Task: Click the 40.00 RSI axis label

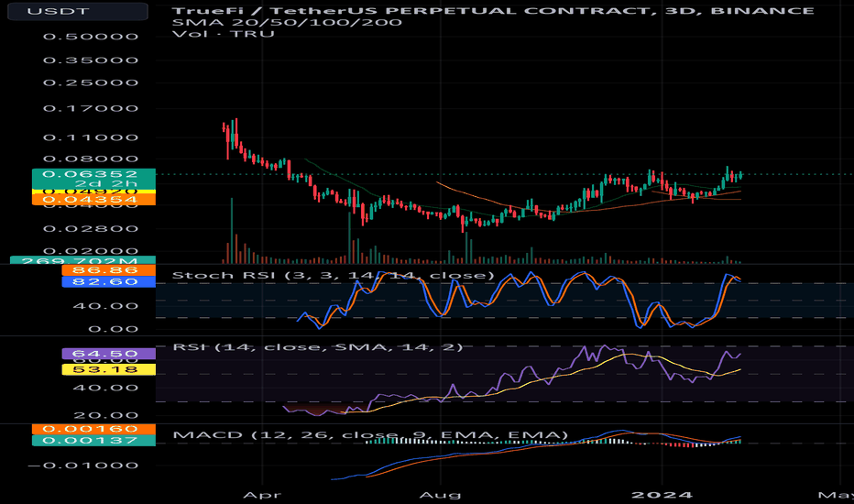Action: click(x=105, y=388)
